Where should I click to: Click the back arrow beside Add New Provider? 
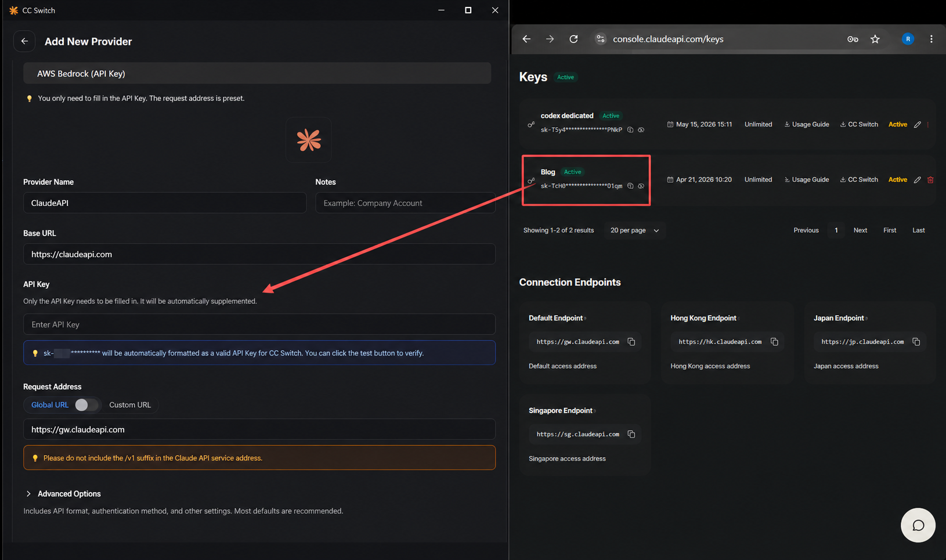click(x=24, y=41)
